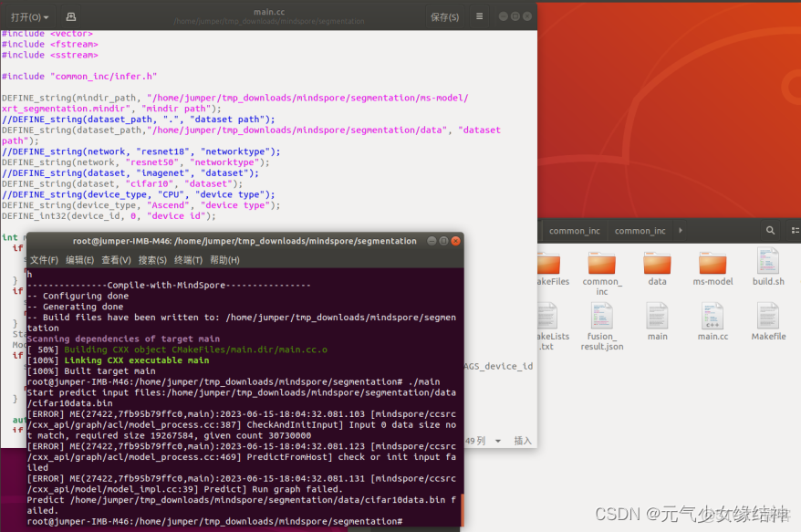Select the partially visible CMakeFiles folder
This screenshot has width=801, height=532.
(552, 268)
